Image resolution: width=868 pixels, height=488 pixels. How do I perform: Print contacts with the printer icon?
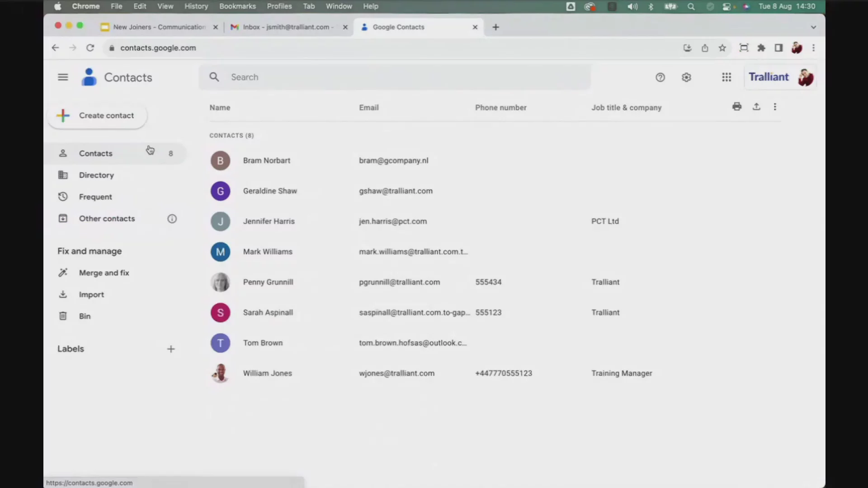[x=737, y=107]
